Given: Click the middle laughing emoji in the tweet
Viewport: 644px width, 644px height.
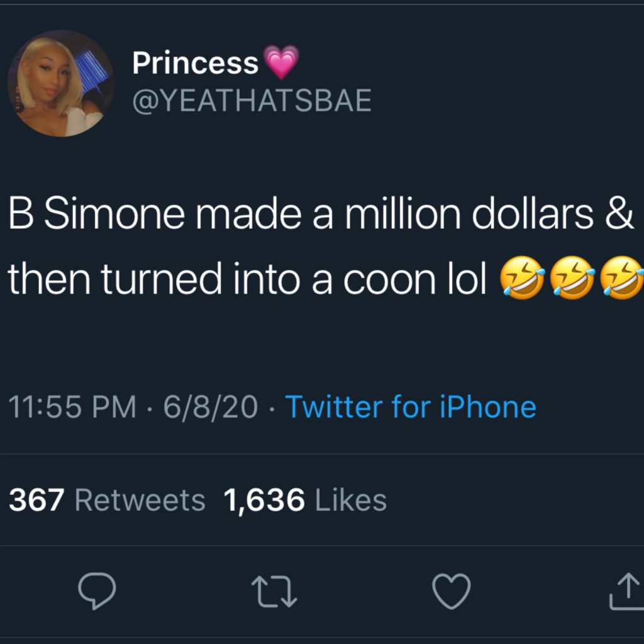Looking at the screenshot, I should [571, 280].
